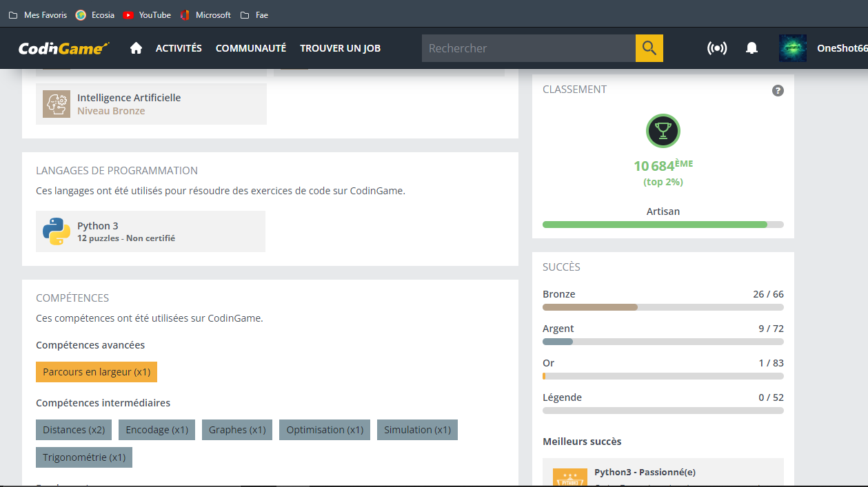
Task: Select the Simulation (x1) skill tag
Action: pyautogui.click(x=417, y=430)
